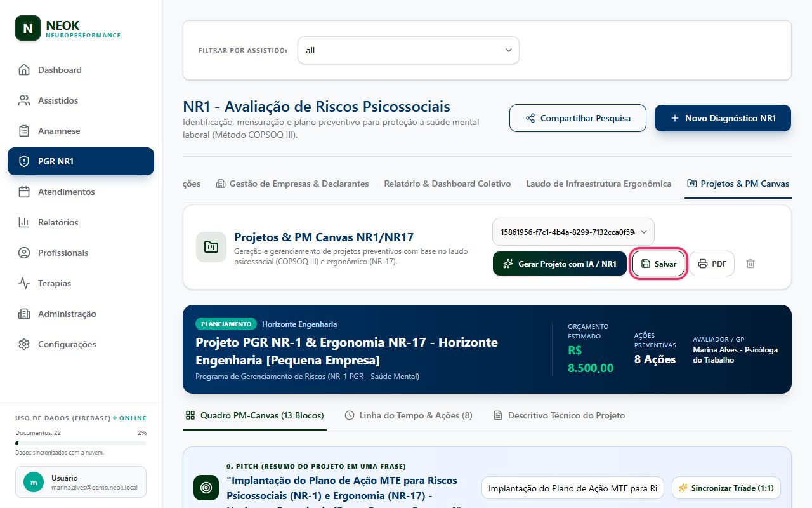
Task: Open Atendimentos calendar item
Action: point(81,192)
